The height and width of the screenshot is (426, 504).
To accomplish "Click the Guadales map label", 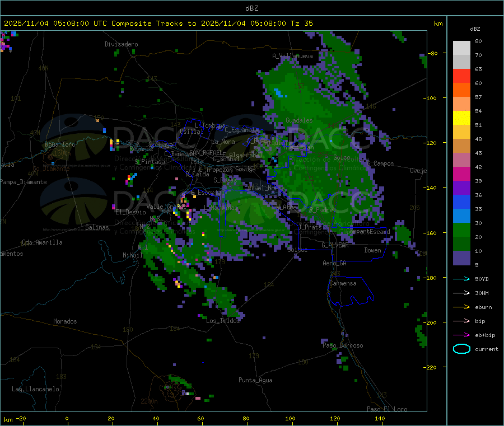I will coord(299,120).
